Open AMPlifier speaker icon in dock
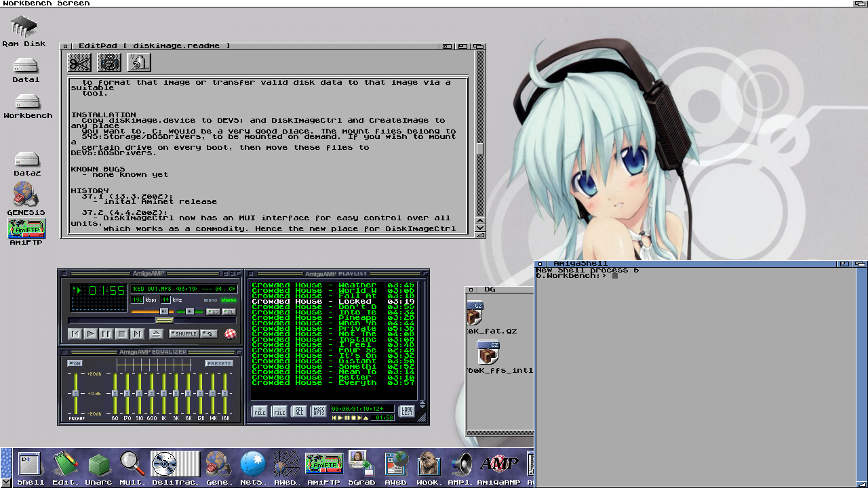The width and height of the screenshot is (868, 488). 461,468
